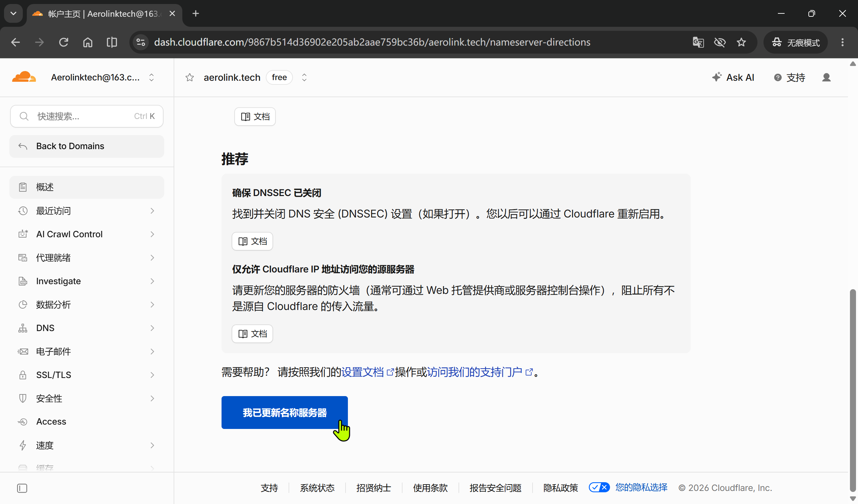
Task: Open 最近访问 sidebar item
Action: pos(87,211)
